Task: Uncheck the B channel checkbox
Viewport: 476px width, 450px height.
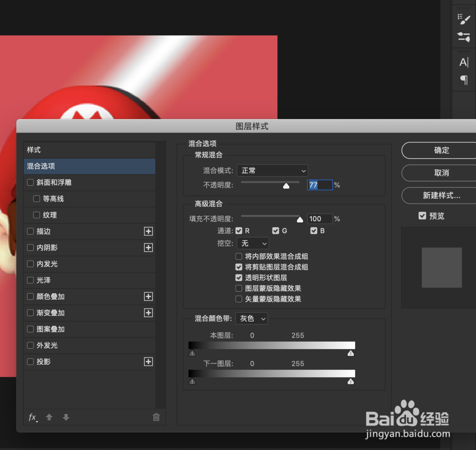Action: pyautogui.click(x=314, y=231)
